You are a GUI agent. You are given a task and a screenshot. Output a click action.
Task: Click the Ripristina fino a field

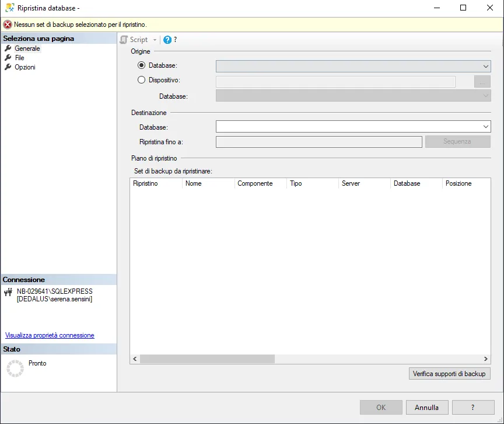tap(319, 142)
